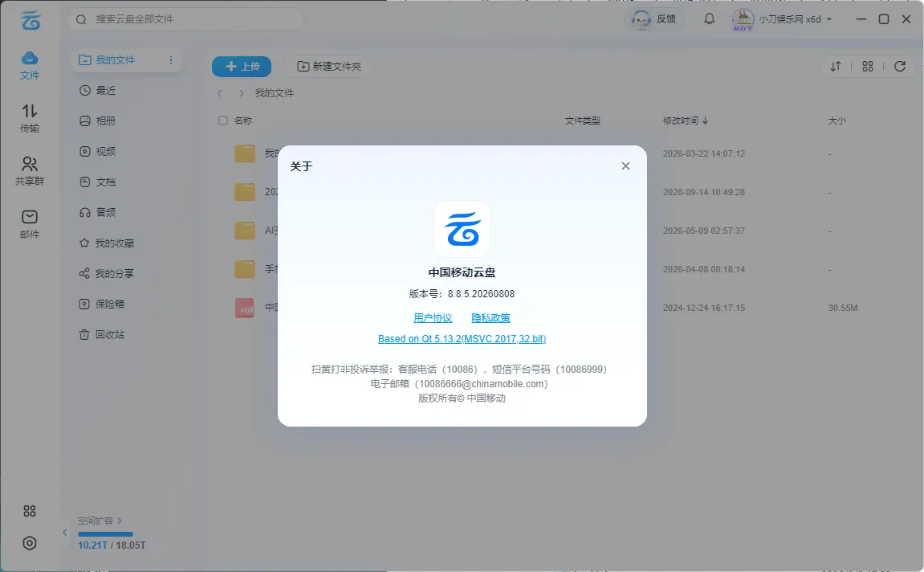Open the 传输 transfer section

(30, 118)
